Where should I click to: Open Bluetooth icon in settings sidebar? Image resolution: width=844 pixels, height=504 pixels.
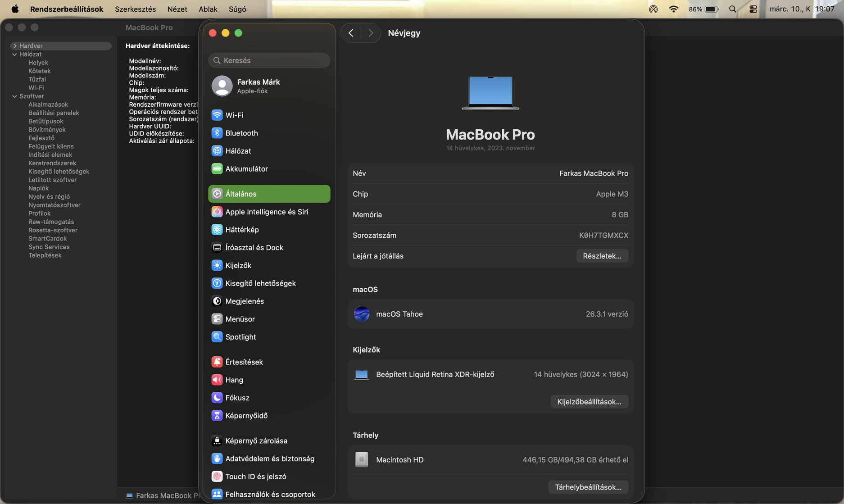pyautogui.click(x=217, y=133)
